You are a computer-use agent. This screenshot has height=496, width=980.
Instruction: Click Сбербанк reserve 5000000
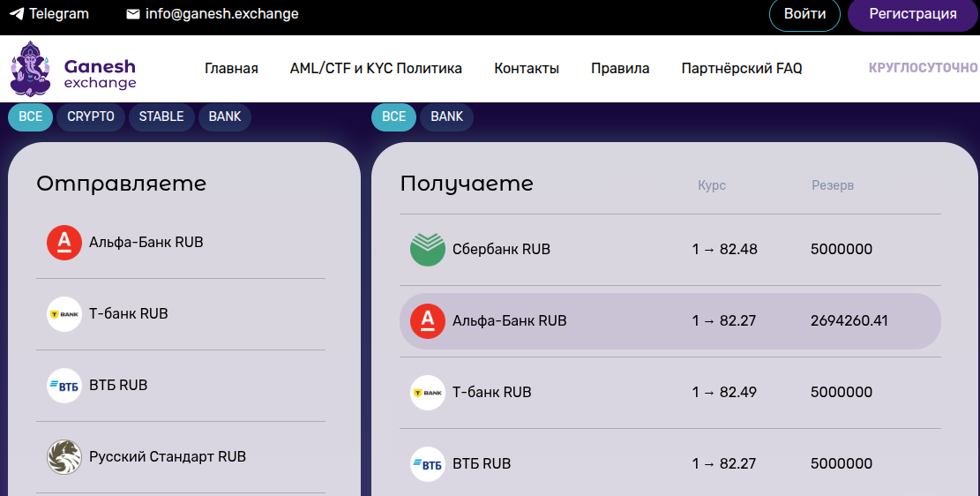[x=842, y=250]
